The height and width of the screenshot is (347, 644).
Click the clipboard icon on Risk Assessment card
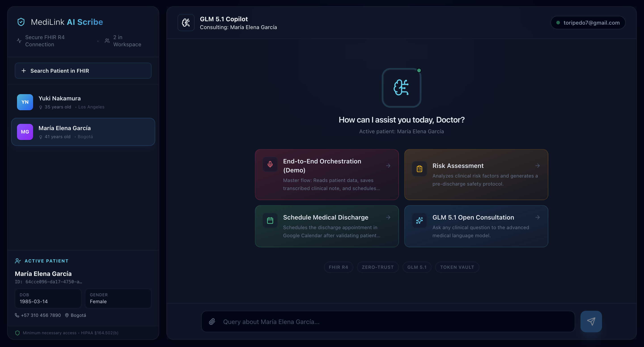pos(419,169)
